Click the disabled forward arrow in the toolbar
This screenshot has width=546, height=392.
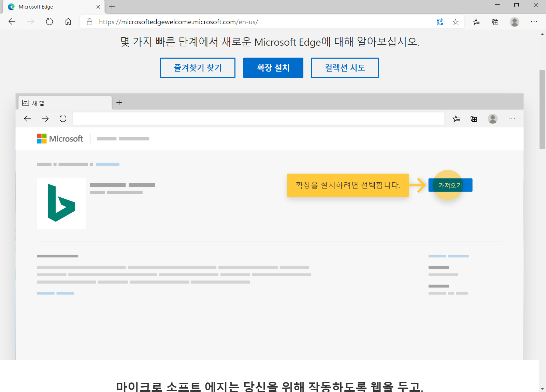pyautogui.click(x=31, y=22)
